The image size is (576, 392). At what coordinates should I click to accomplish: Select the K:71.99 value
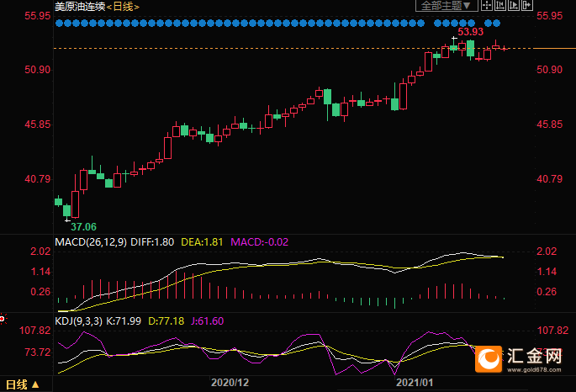[124, 321]
